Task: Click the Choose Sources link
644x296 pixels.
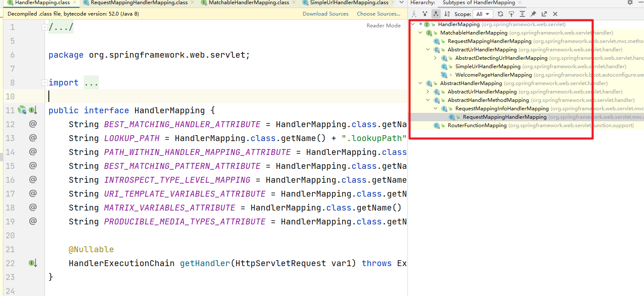Action: pyautogui.click(x=378, y=14)
